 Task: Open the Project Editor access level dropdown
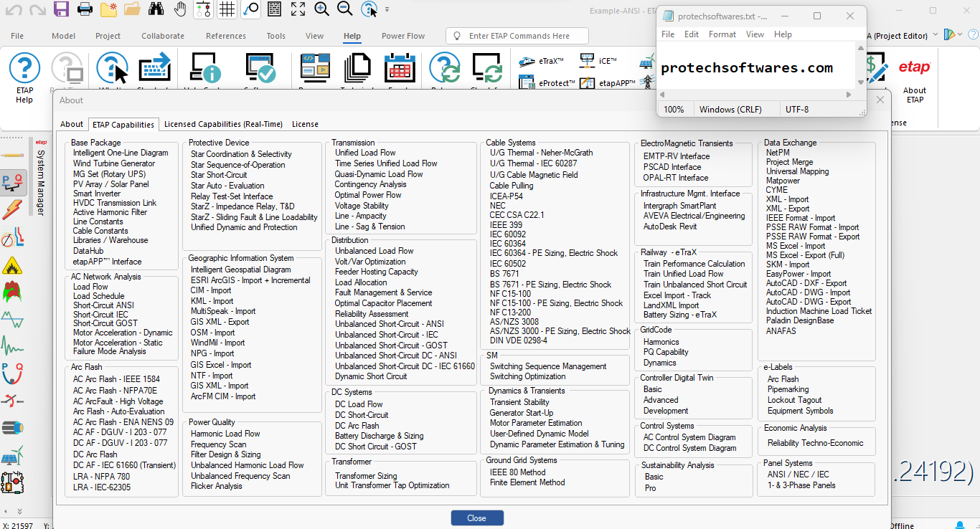click(935, 36)
